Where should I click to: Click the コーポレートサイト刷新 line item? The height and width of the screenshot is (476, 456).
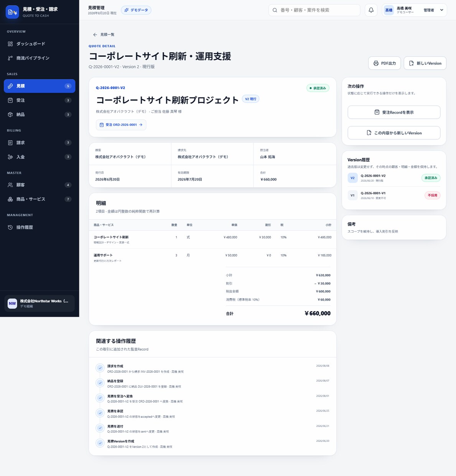pos(212,240)
